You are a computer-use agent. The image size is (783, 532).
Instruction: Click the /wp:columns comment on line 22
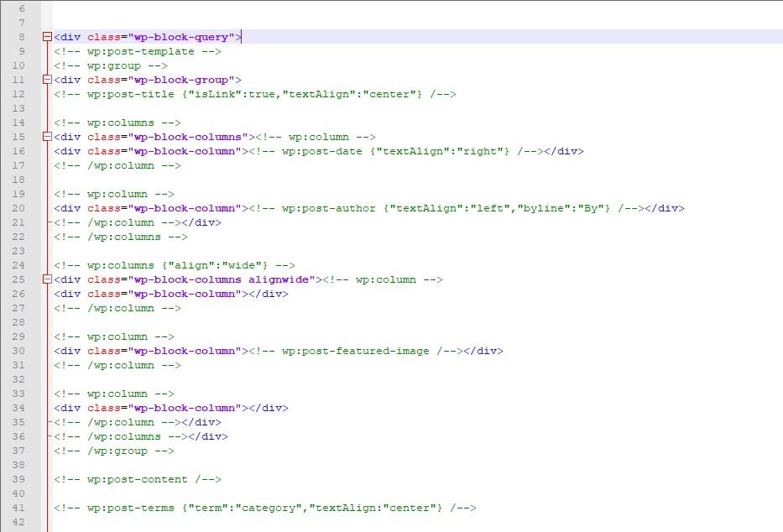(x=121, y=237)
